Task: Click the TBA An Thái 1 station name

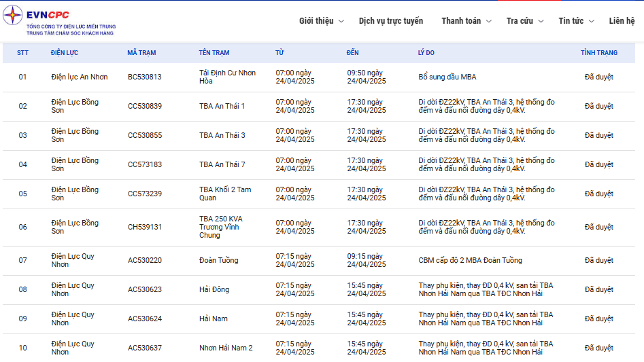Action: 222,107
